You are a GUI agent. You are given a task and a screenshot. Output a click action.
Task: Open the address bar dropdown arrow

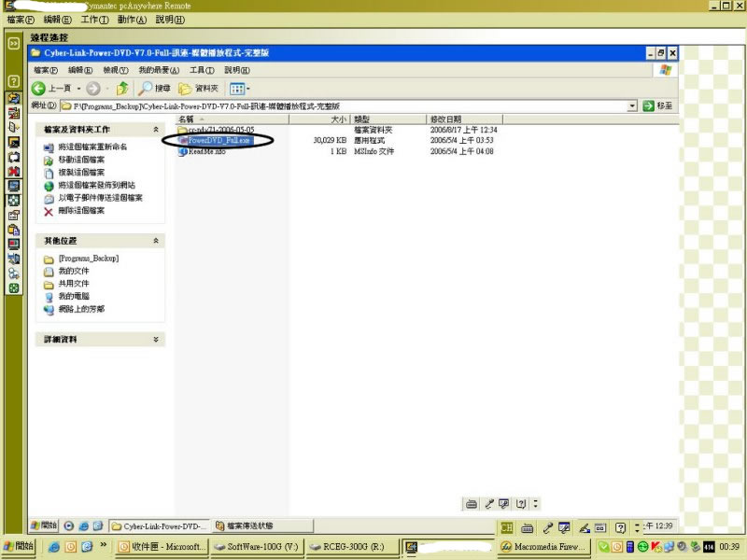click(x=632, y=105)
